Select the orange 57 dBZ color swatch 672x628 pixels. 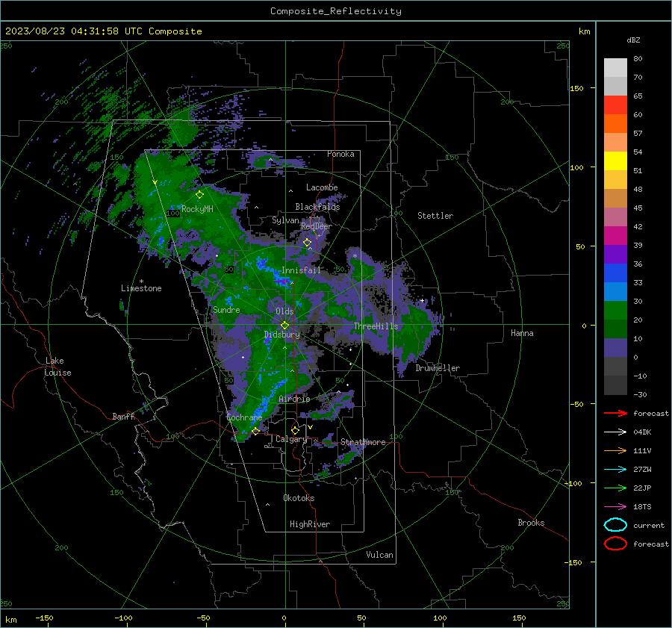coord(615,124)
